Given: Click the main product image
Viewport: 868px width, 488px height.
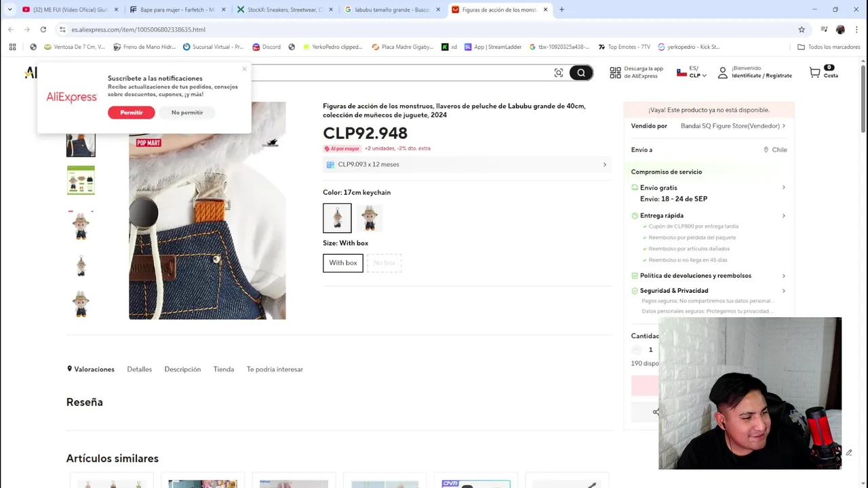Looking at the screenshot, I should pyautogui.click(x=208, y=211).
